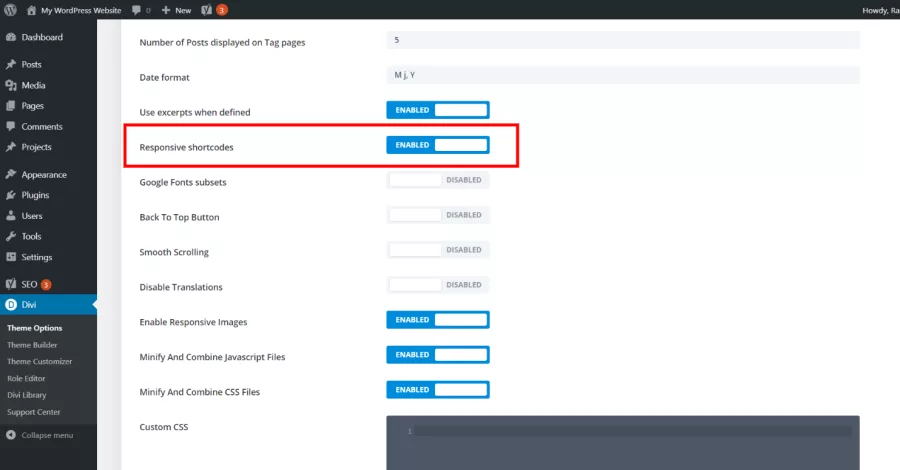Click the Date format input field
This screenshot has height=470, width=900.
623,75
